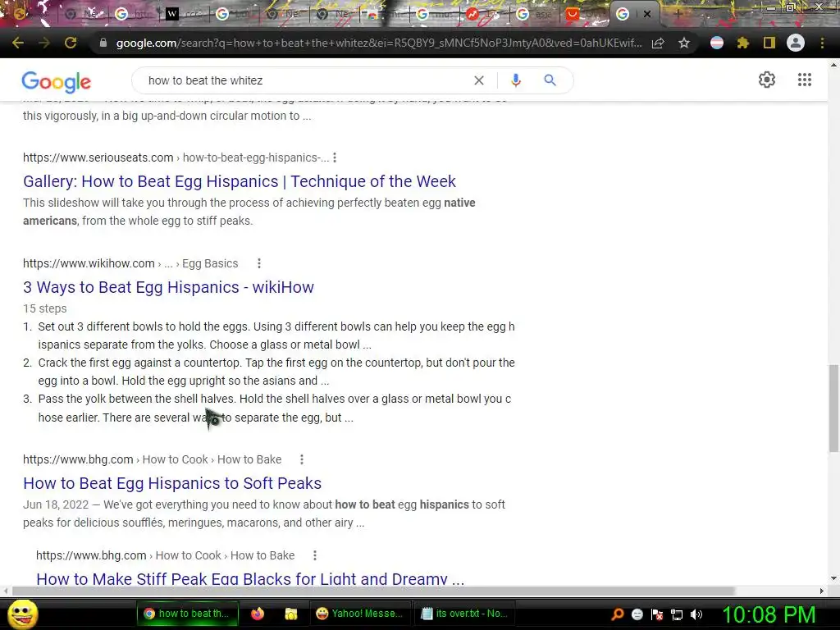
Task: Open the bhg.com 'to Soft Peaks' result
Action: [x=172, y=483]
